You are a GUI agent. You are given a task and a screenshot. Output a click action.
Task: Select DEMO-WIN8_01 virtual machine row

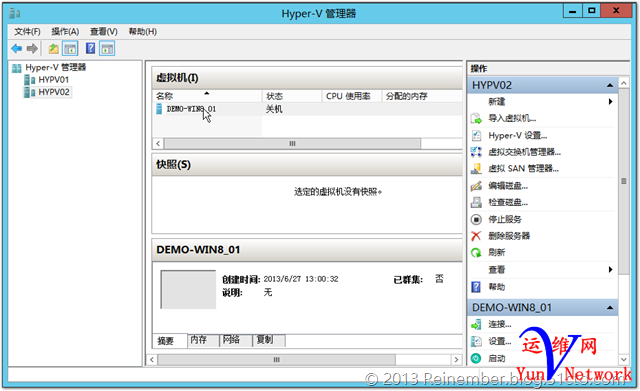(307, 109)
